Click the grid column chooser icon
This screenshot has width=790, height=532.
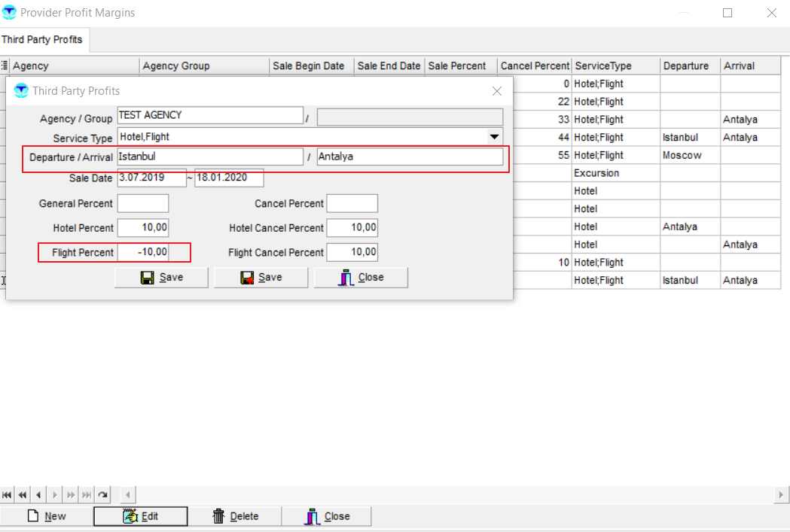click(x=5, y=66)
